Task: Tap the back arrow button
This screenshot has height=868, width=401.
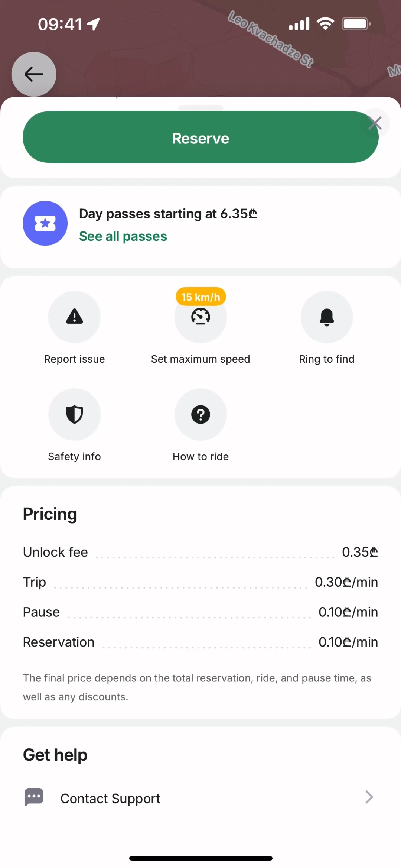Action: tap(34, 74)
